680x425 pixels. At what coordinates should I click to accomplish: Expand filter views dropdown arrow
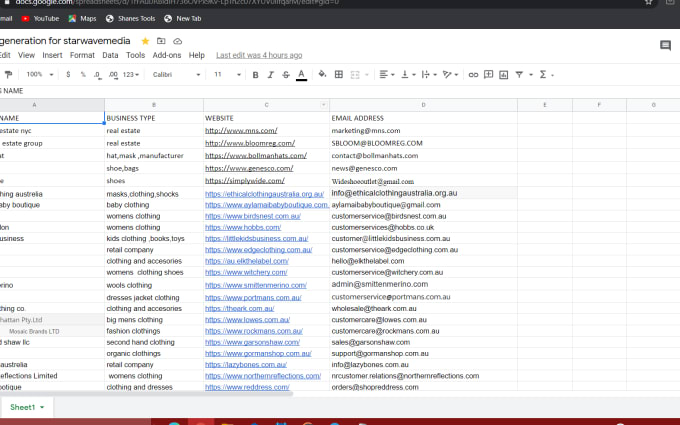[x=531, y=75]
